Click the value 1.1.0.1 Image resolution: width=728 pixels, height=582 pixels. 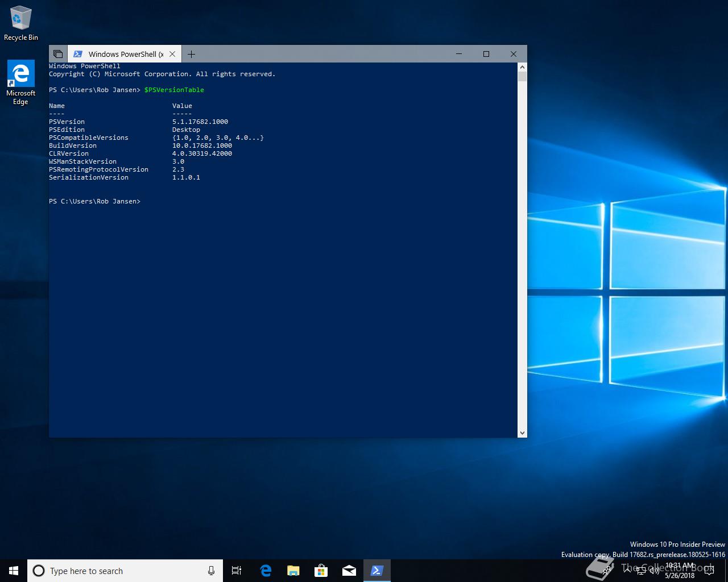point(186,177)
